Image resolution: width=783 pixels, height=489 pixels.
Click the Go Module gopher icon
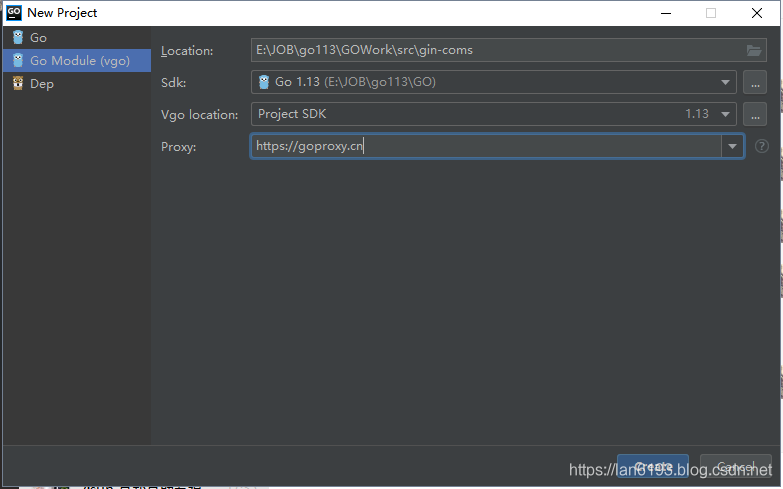click(x=18, y=60)
